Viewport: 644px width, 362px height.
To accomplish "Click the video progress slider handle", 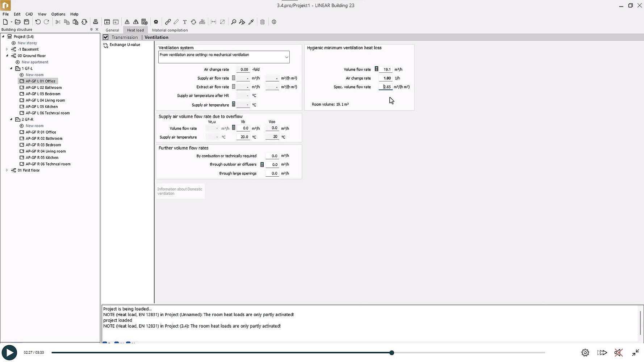I will (392, 353).
